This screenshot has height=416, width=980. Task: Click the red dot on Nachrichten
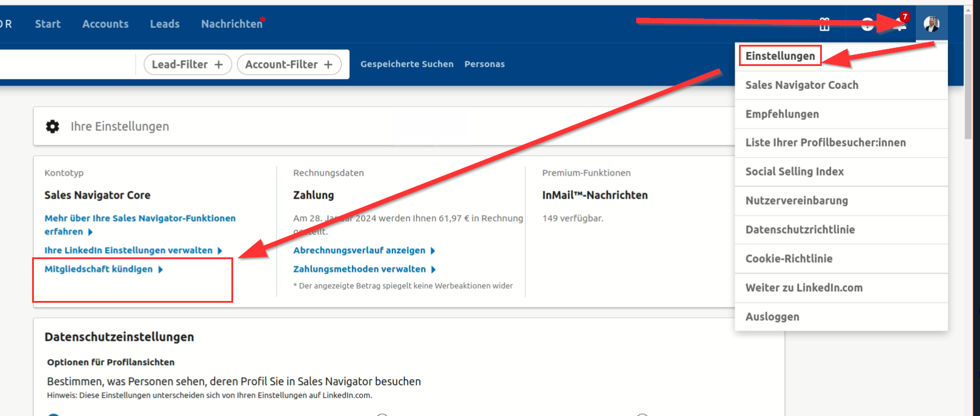(263, 19)
